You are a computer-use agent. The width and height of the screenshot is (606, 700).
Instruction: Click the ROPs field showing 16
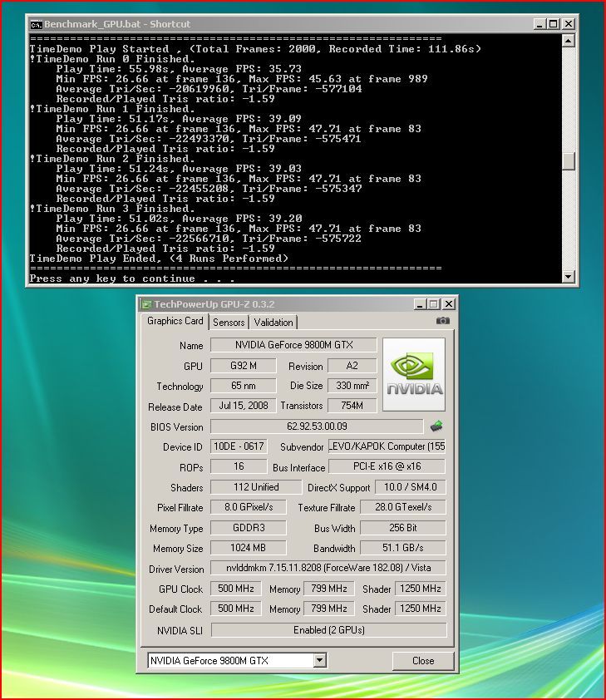coord(239,466)
